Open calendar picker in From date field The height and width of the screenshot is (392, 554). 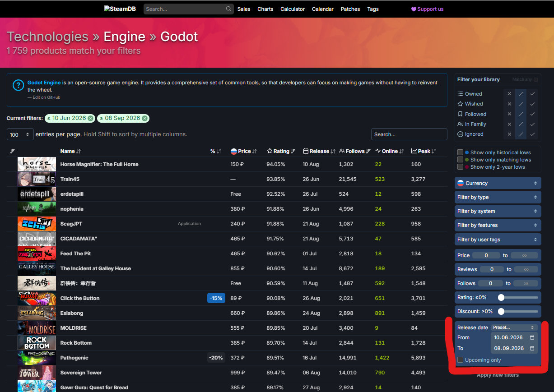[x=532, y=337]
